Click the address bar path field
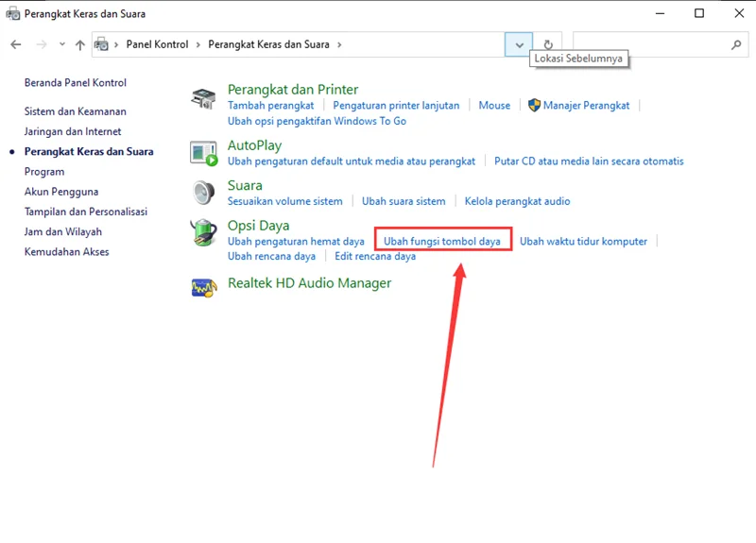Screen dimensions: 756x543 298,44
